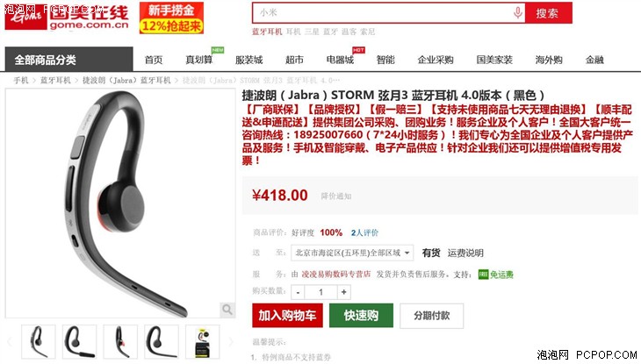Add item with 加入购物车 button

287,316
